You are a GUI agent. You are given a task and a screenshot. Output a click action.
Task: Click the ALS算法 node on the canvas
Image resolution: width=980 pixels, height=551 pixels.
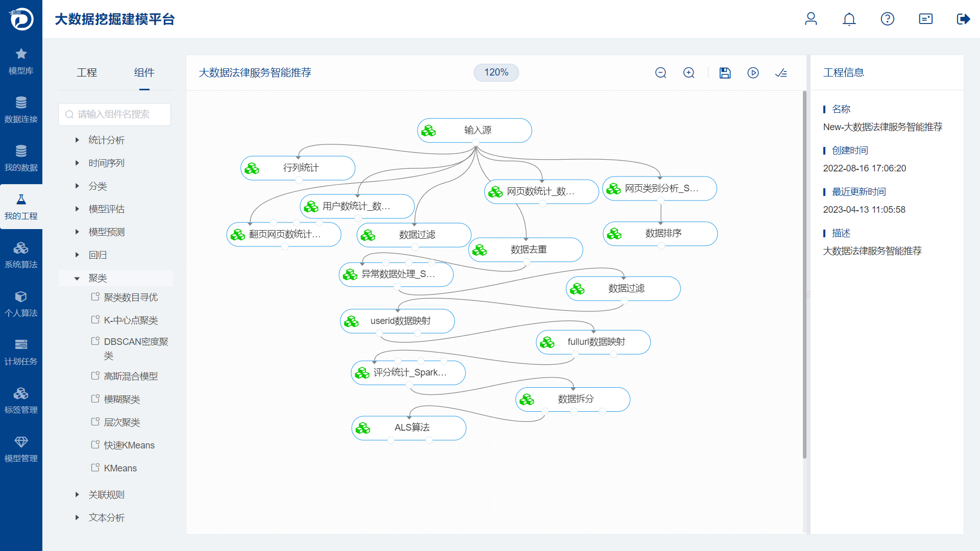pyautogui.click(x=411, y=428)
